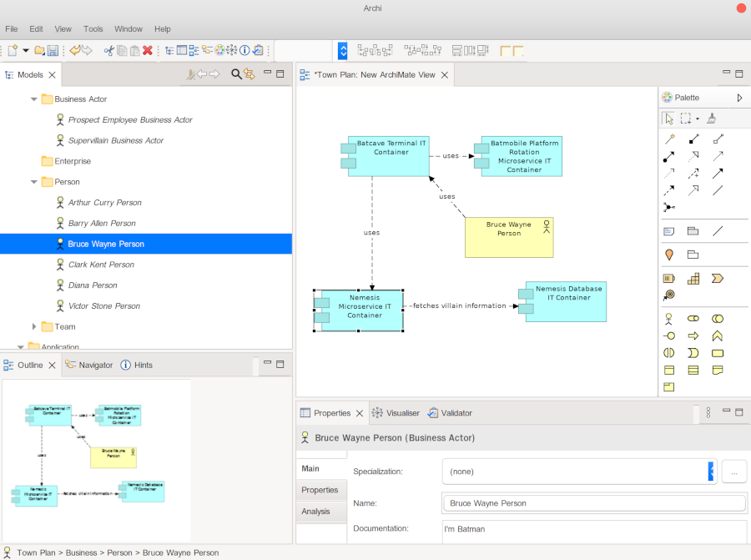
Task: Open the toolbar zoom combo stepper
Action: coord(342,51)
